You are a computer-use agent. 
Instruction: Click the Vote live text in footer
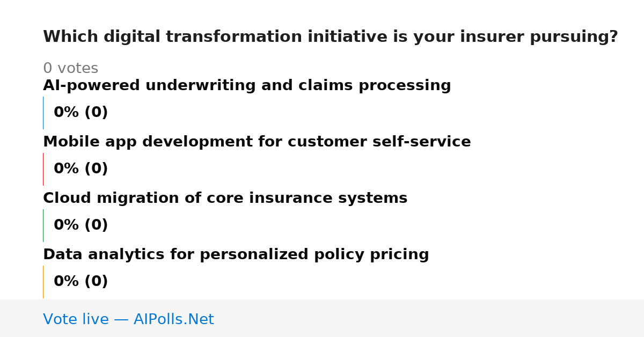point(76,320)
